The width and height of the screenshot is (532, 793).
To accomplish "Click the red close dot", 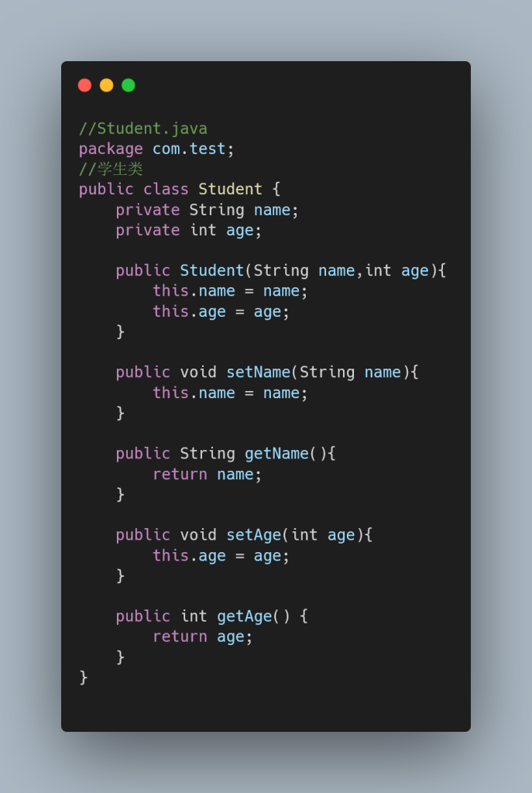I will [84, 85].
